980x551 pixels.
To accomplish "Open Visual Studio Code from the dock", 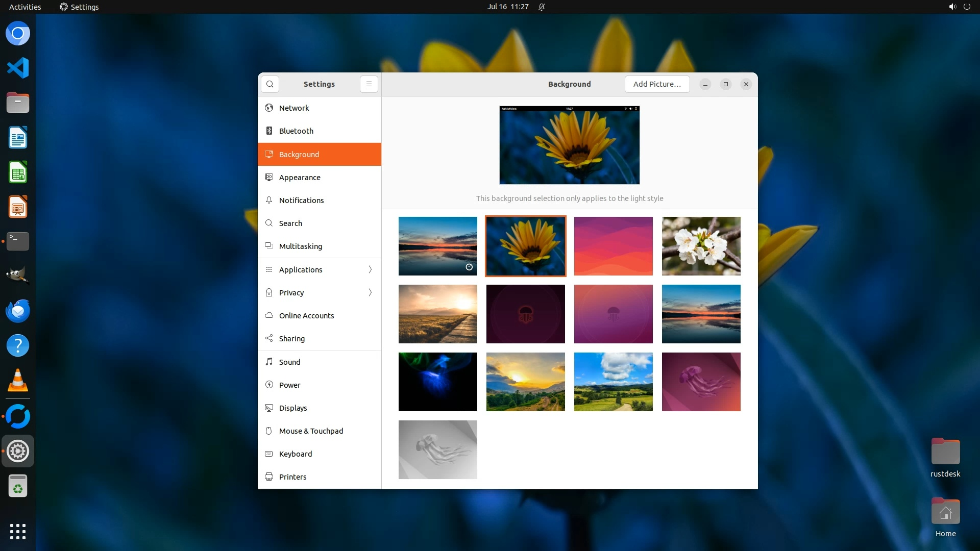I will [18, 68].
